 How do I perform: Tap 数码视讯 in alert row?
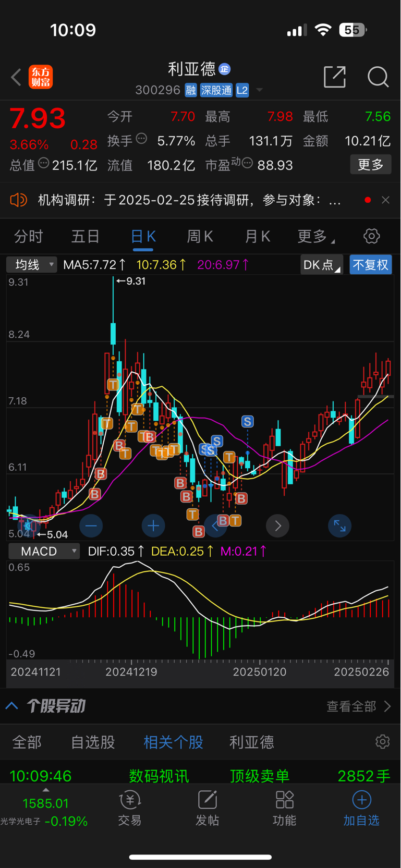click(x=159, y=776)
